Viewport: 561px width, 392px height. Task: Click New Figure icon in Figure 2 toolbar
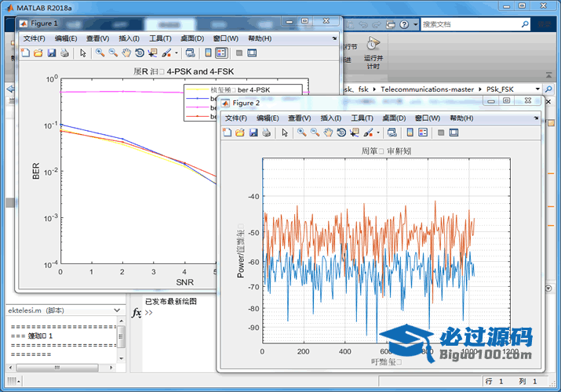click(x=228, y=132)
